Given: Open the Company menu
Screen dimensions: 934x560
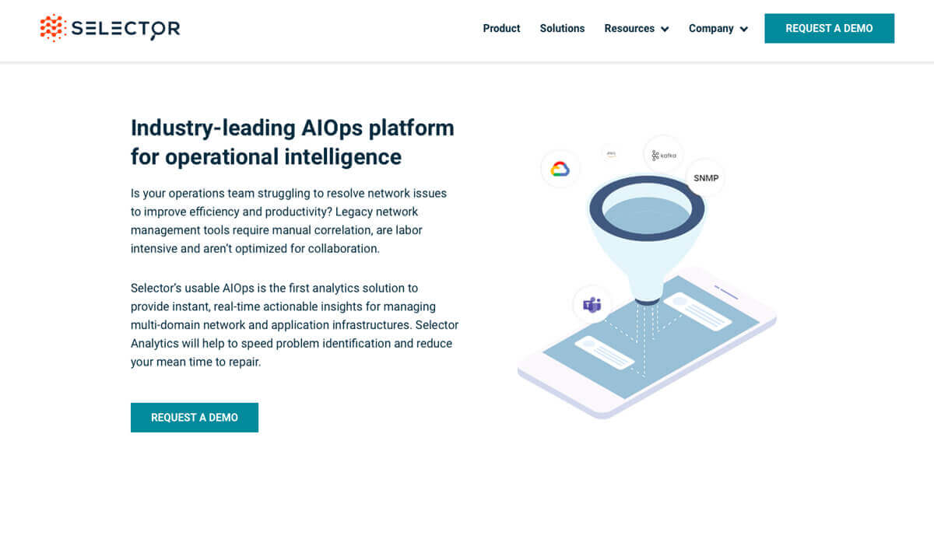Looking at the screenshot, I should point(718,28).
